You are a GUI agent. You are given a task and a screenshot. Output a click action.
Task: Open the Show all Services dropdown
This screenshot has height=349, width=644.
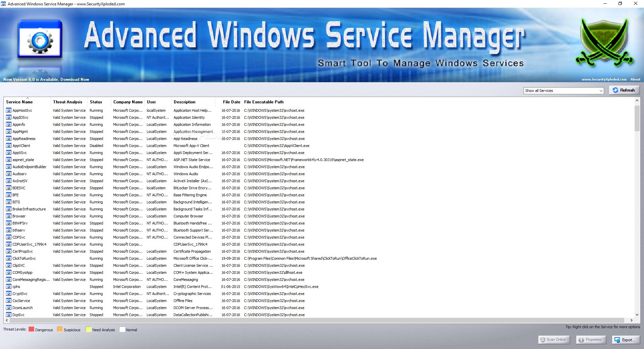pyautogui.click(x=563, y=91)
